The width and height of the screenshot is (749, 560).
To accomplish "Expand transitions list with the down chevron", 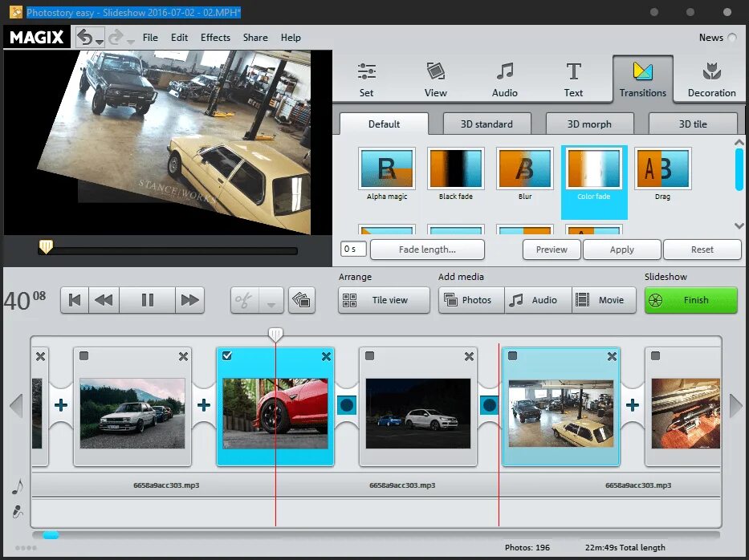I will coord(739,225).
